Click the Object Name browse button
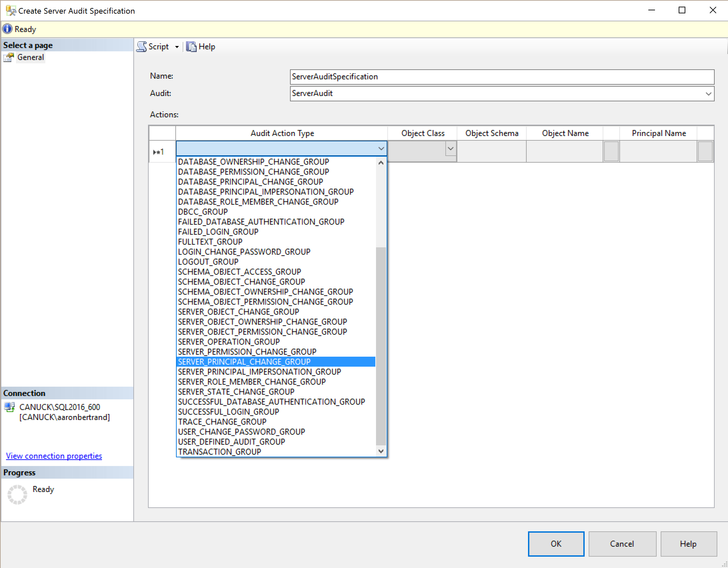728x568 pixels. [611, 151]
